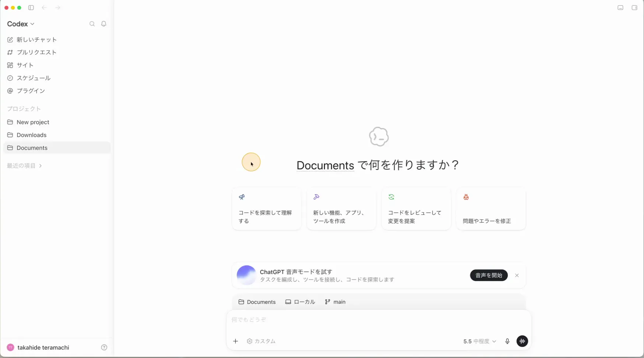
Task: Toggle bottom panel icon at top right
Action: point(620,8)
